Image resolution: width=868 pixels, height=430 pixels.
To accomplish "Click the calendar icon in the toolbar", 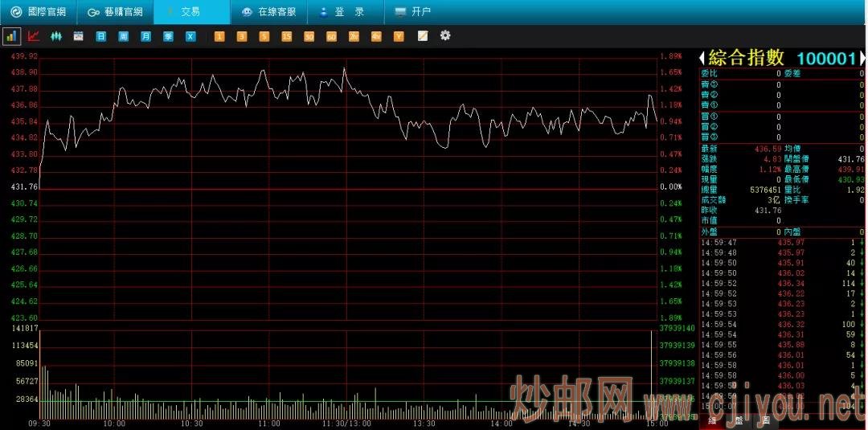I will (79, 36).
